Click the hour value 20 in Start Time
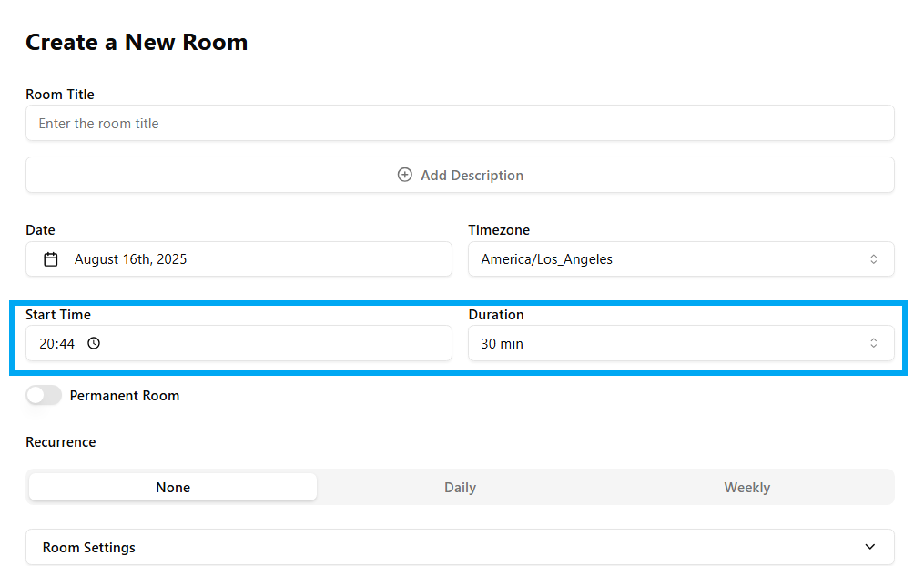This screenshot has width=924, height=566. pos(46,344)
